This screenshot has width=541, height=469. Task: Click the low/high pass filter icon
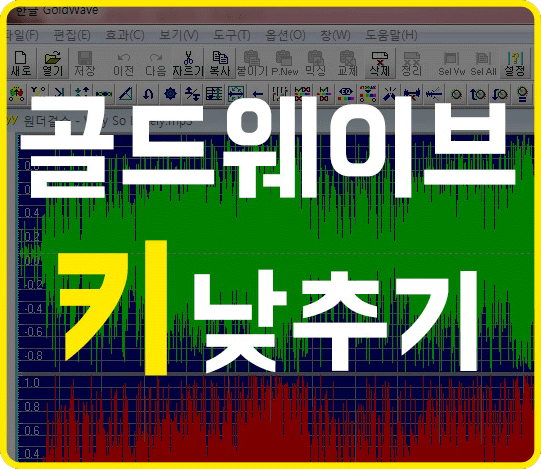tap(324, 94)
